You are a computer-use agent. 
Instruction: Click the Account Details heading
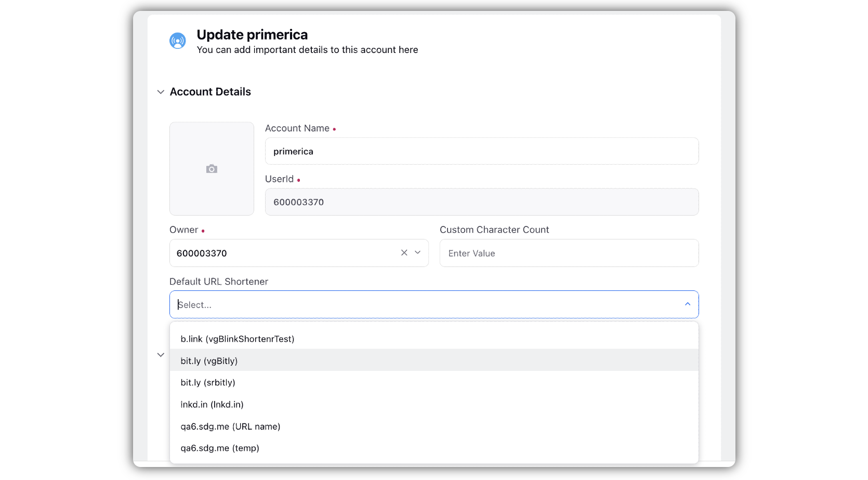[x=210, y=92]
